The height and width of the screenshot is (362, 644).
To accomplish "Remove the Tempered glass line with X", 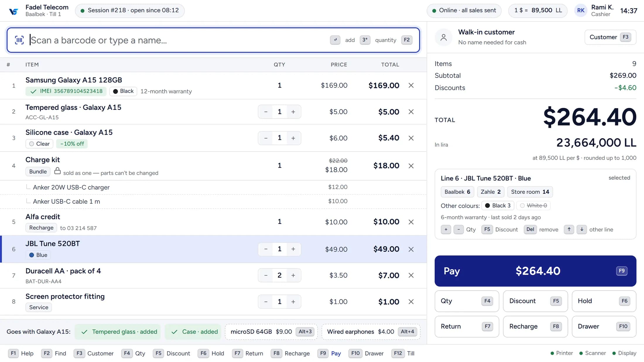I will click(411, 112).
